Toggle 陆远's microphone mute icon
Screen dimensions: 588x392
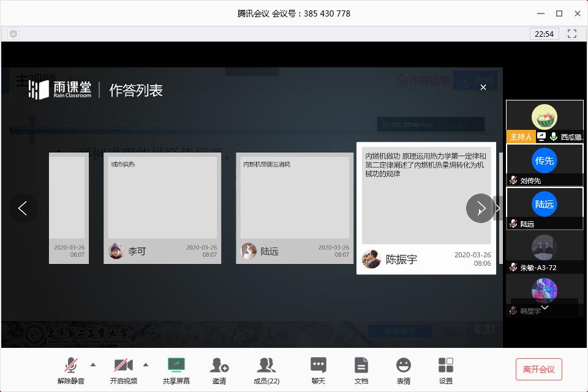pos(513,224)
